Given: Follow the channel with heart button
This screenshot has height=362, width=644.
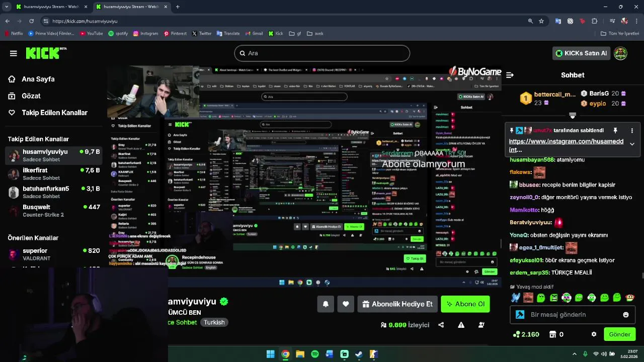Looking at the screenshot, I should [x=346, y=304].
